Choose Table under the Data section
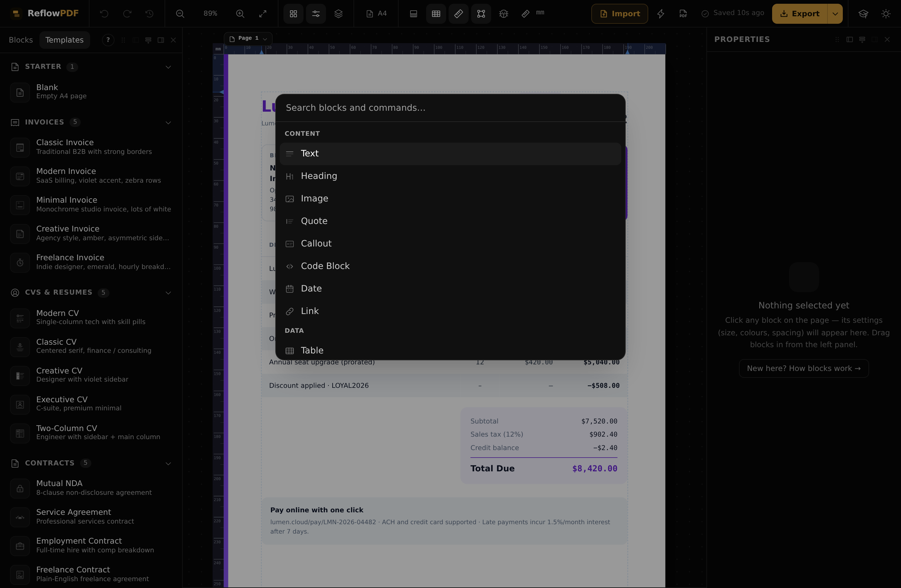Screen dimensions: 901x588 click(x=450, y=350)
